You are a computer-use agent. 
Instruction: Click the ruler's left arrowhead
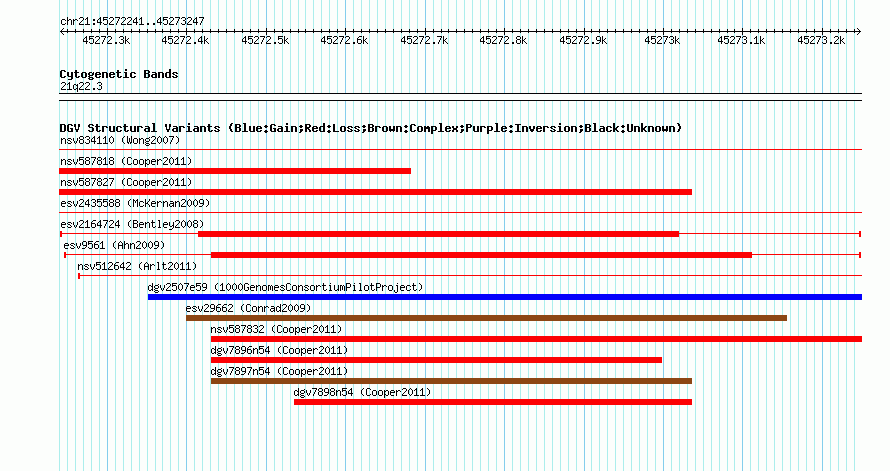tap(62, 31)
